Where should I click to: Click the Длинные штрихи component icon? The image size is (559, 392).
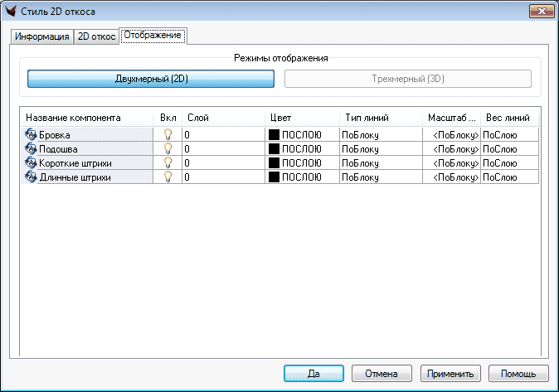pyautogui.click(x=32, y=177)
